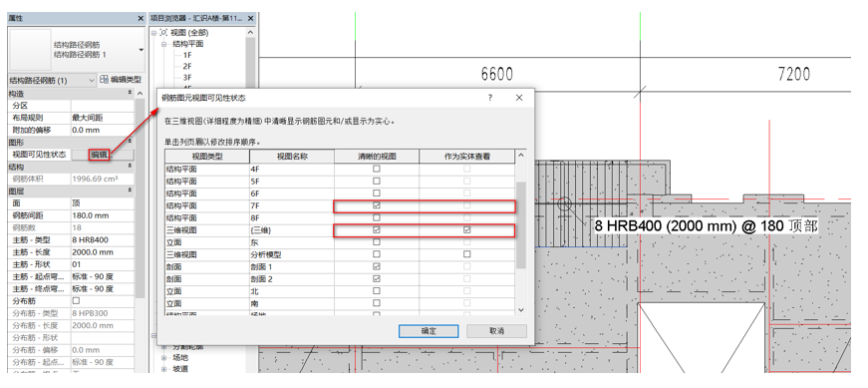The height and width of the screenshot is (388, 868).
Task: Click the 分区 value field
Action: click(103, 106)
